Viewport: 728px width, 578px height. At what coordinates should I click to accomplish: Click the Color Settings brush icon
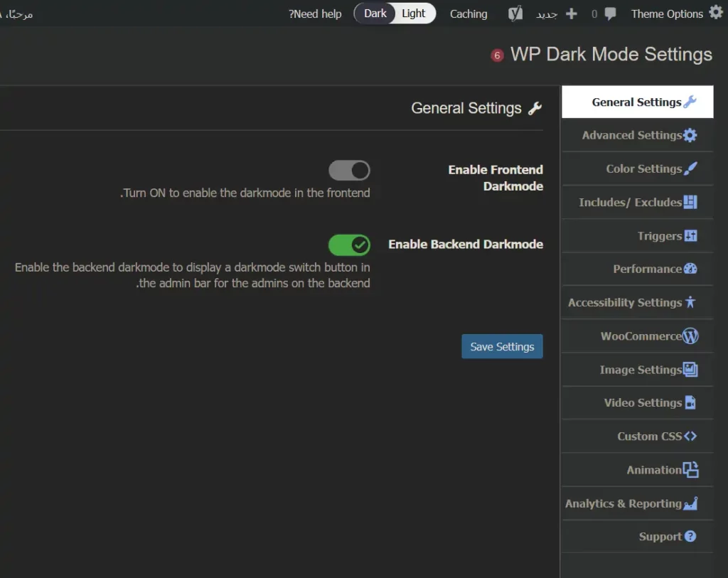click(690, 168)
